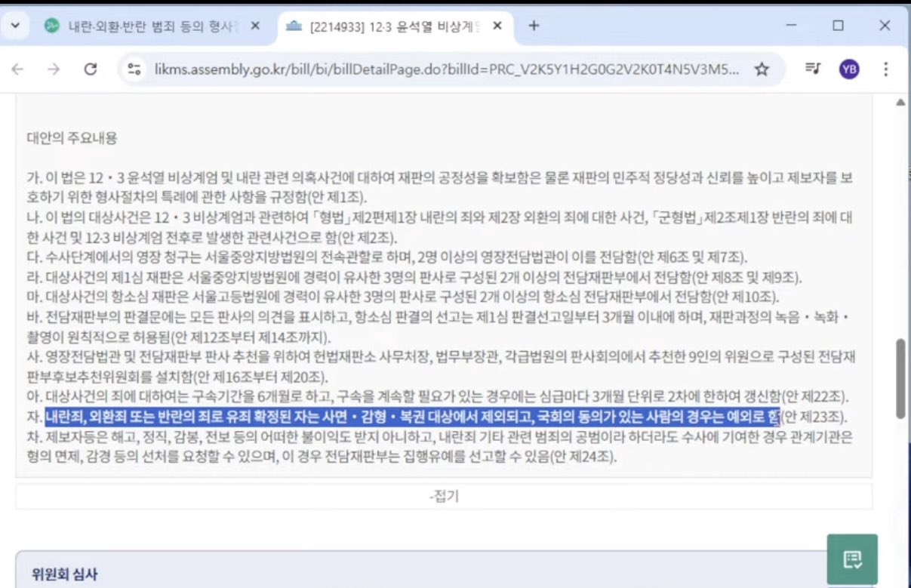Go forward to the next page
The image size is (911, 588).
pos(54,69)
